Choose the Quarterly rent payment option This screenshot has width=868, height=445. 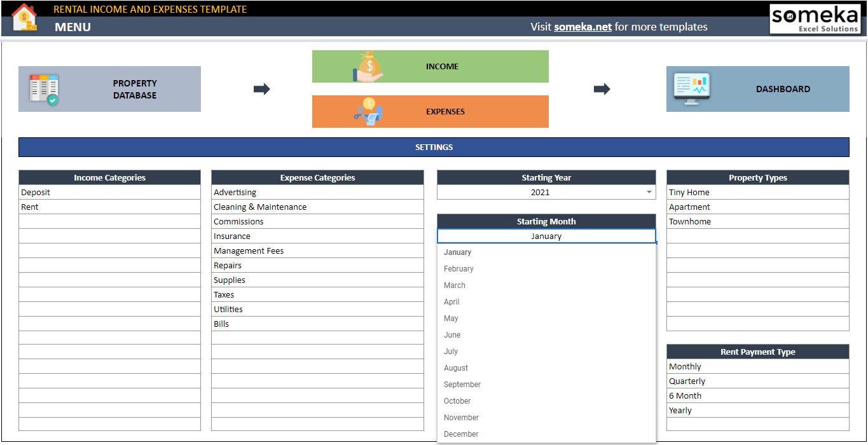(689, 381)
